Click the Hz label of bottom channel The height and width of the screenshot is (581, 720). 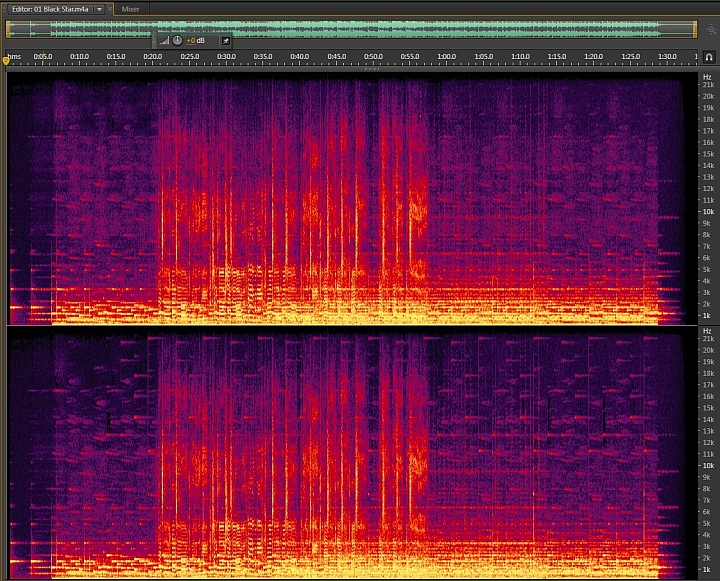[x=707, y=331]
